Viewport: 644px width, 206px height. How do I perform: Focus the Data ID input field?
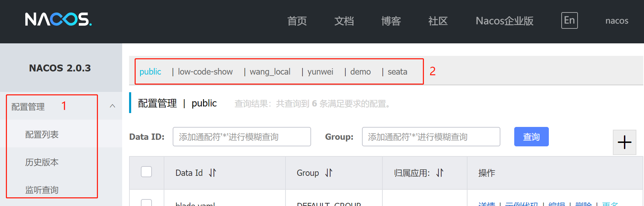(x=242, y=137)
